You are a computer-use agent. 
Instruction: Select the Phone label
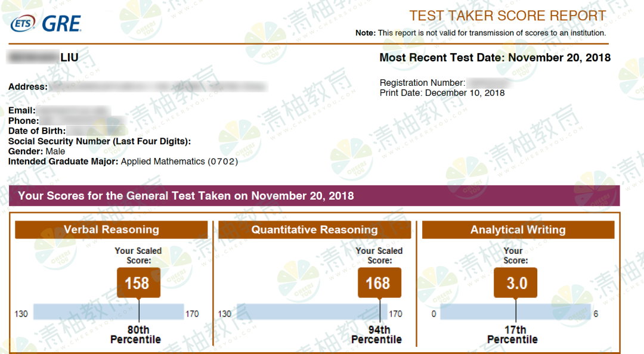click(23, 121)
